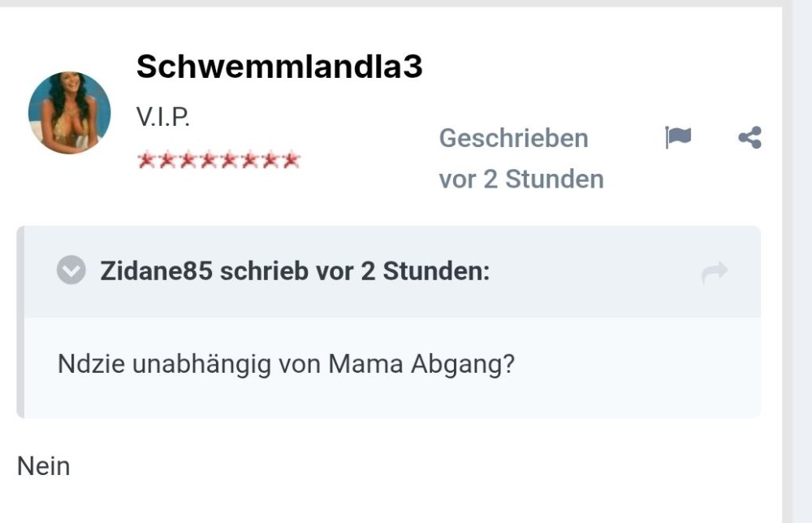Click the reply text "Nein"

click(44, 467)
